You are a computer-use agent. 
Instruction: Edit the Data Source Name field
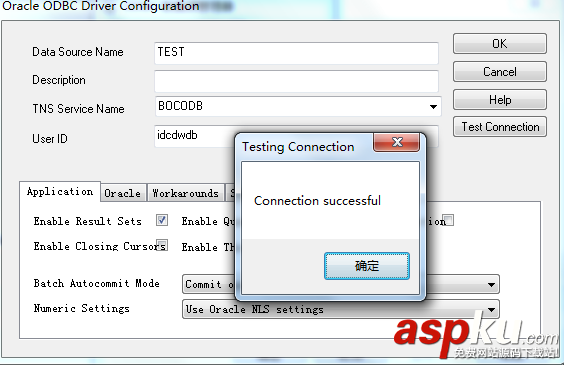click(296, 53)
